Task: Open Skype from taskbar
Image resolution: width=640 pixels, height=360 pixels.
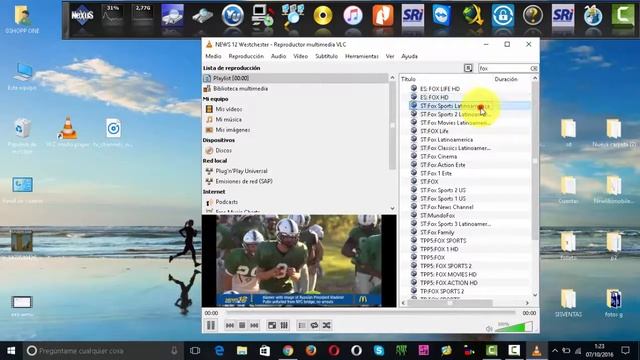Action: pyautogui.click(x=379, y=351)
